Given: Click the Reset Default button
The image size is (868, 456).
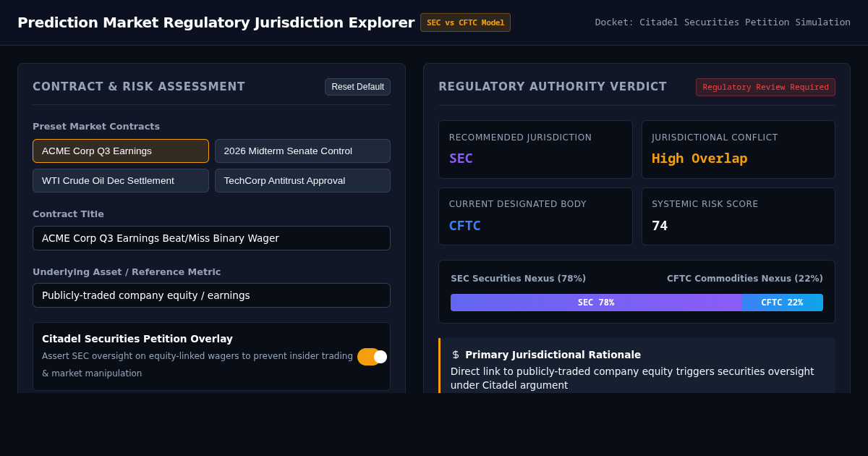Looking at the screenshot, I should click(357, 87).
